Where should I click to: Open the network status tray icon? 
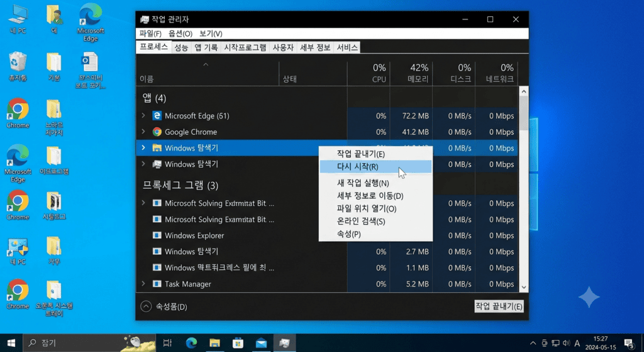click(x=556, y=343)
